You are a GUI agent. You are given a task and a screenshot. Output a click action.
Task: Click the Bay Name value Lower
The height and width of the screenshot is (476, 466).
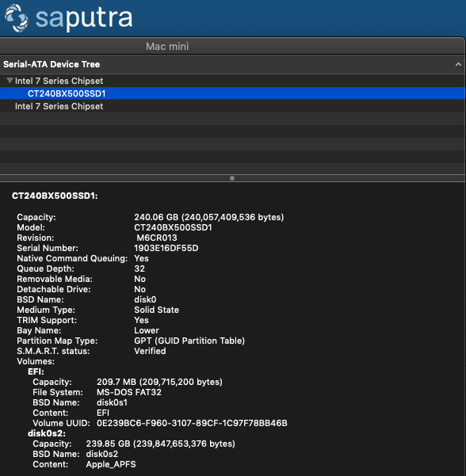(x=147, y=330)
